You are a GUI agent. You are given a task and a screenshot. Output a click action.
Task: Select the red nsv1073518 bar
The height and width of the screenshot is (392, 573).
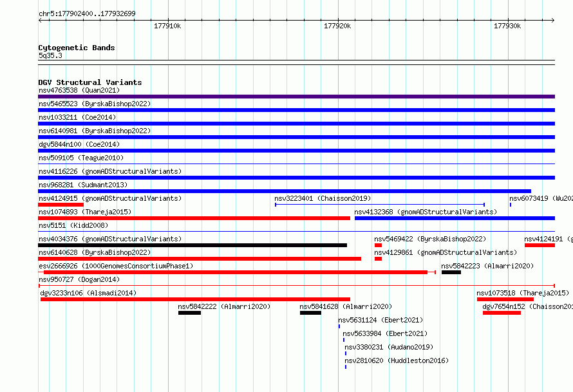505,299
